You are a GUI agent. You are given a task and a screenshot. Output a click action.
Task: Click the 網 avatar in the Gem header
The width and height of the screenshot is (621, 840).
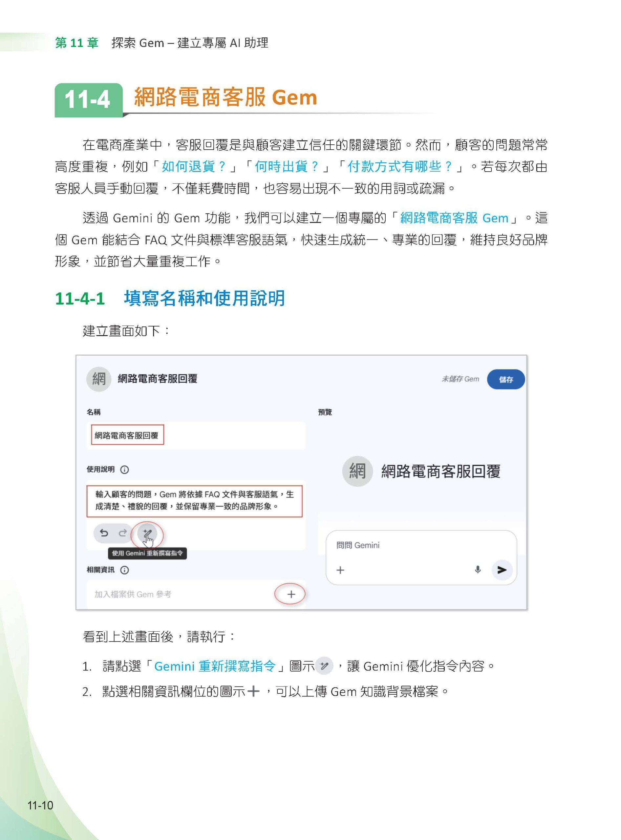click(98, 379)
